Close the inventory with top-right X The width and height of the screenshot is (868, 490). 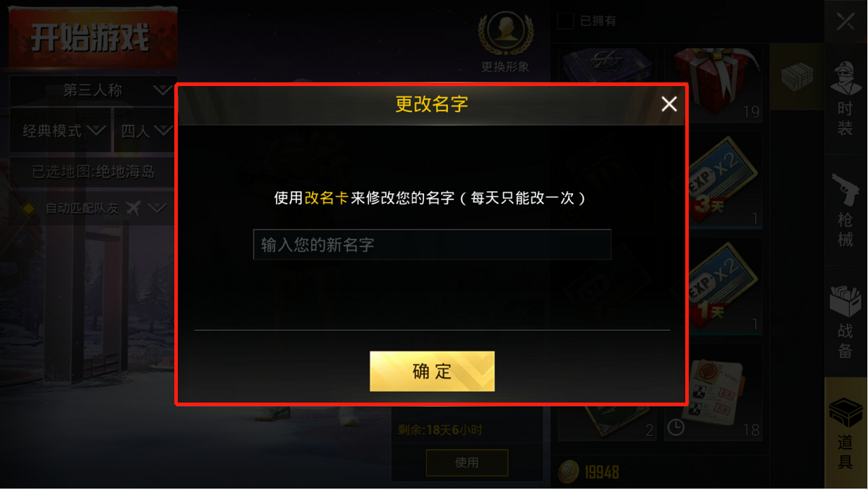click(845, 22)
